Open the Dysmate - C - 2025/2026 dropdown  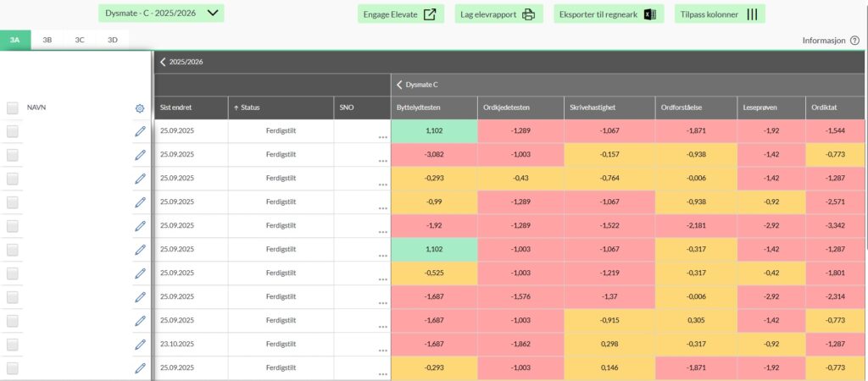[161, 14]
